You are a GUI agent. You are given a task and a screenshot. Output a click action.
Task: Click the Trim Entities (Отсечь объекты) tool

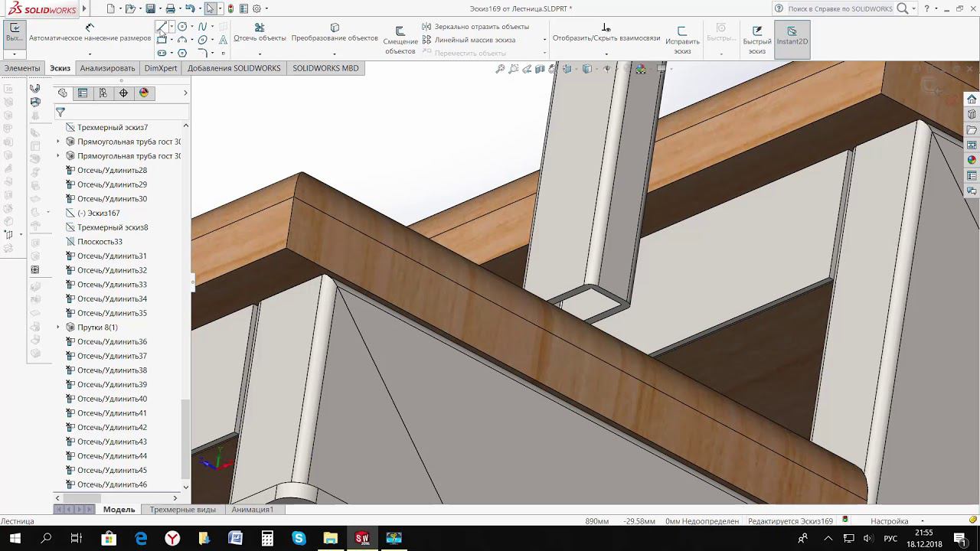(x=260, y=33)
